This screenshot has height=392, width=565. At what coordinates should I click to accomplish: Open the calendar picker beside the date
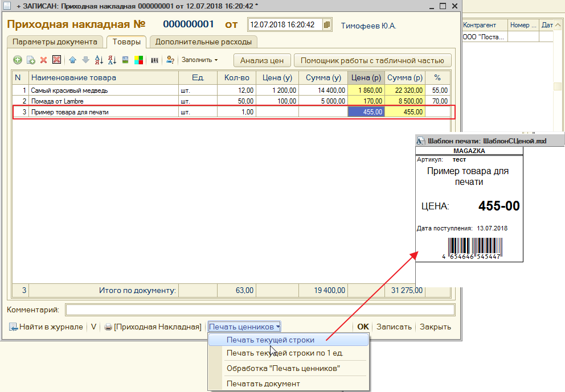click(x=326, y=25)
